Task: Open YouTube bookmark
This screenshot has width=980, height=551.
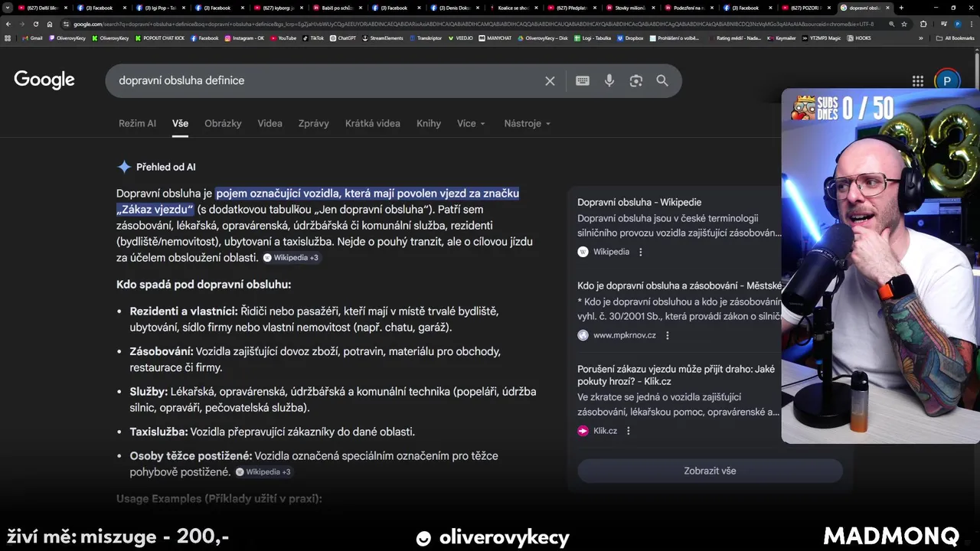Action: [283, 38]
